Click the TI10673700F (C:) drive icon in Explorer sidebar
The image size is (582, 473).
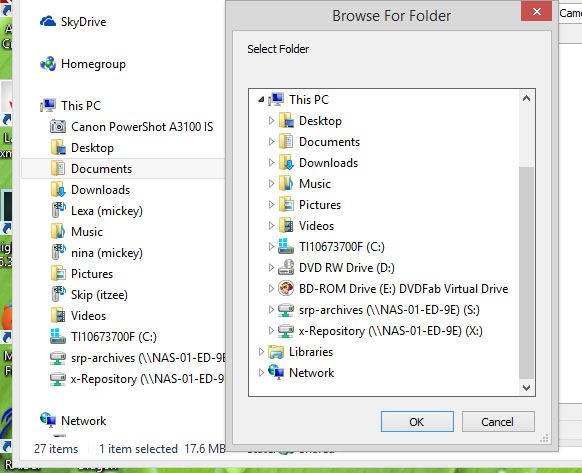coord(58,336)
